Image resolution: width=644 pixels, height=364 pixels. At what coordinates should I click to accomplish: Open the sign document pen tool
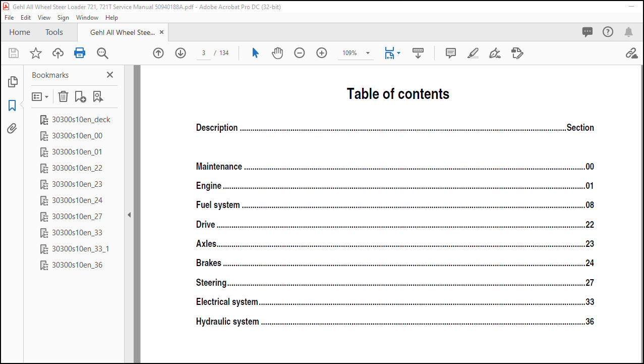[495, 53]
